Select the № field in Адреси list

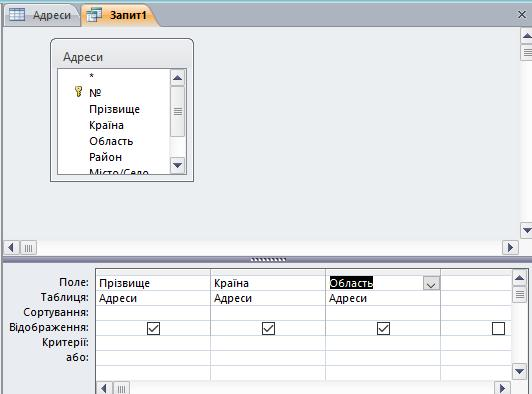click(x=95, y=93)
